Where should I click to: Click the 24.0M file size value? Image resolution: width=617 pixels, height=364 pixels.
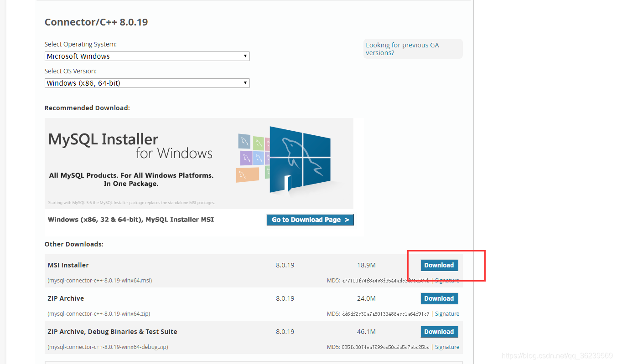click(x=366, y=298)
